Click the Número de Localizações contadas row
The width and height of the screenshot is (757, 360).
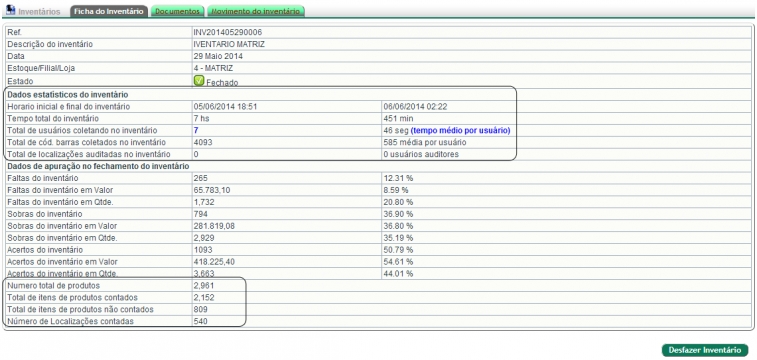coord(378,321)
